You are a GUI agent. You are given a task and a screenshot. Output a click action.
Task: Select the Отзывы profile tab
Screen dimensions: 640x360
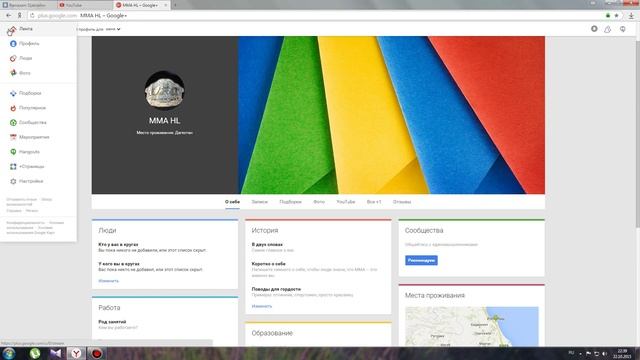[402, 202]
